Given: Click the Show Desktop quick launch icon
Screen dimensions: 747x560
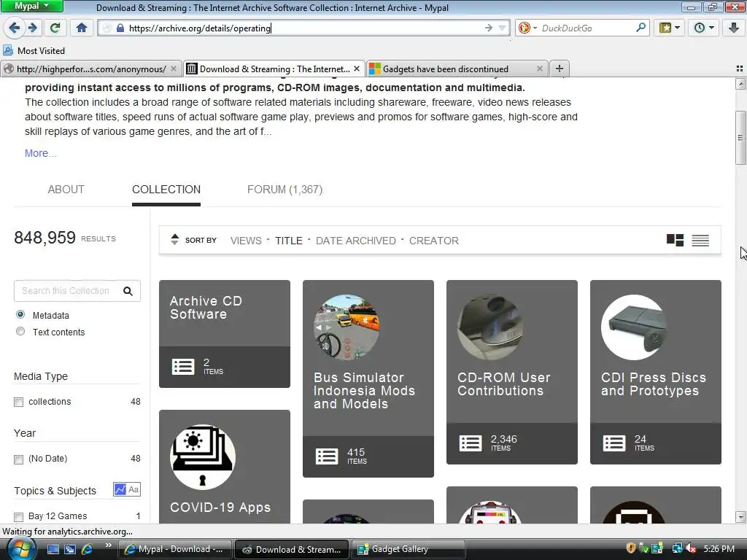Looking at the screenshot, I should coord(53,549).
